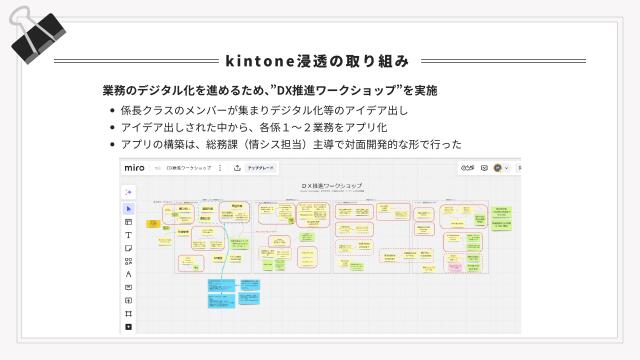Select the arrow cursor tool in Miro
640x360 pixels.
tap(129, 209)
